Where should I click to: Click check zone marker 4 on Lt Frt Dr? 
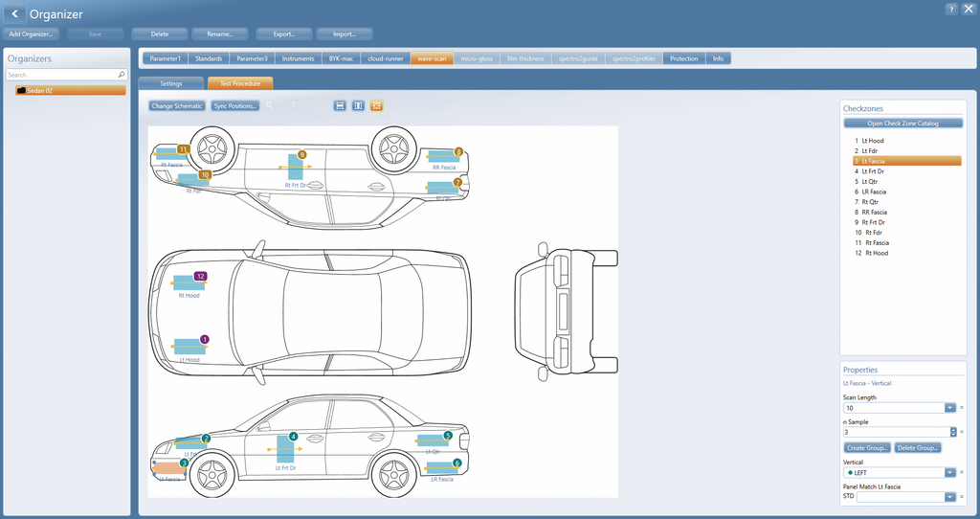coord(293,437)
